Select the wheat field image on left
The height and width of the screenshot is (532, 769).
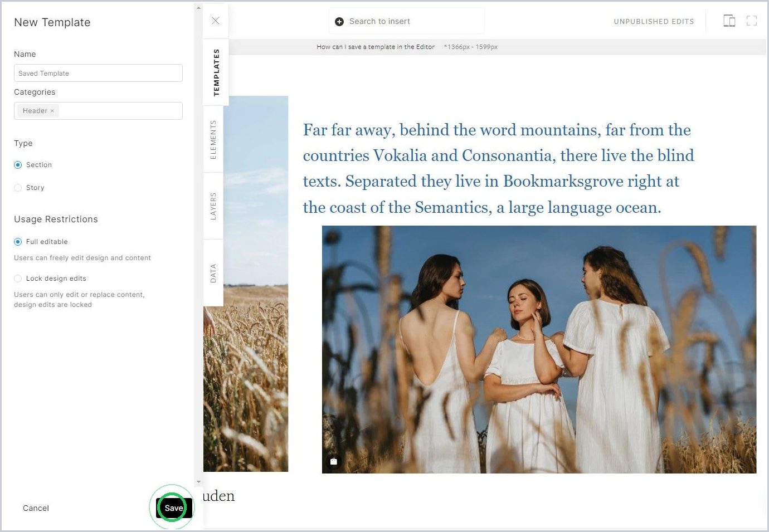tap(246, 284)
